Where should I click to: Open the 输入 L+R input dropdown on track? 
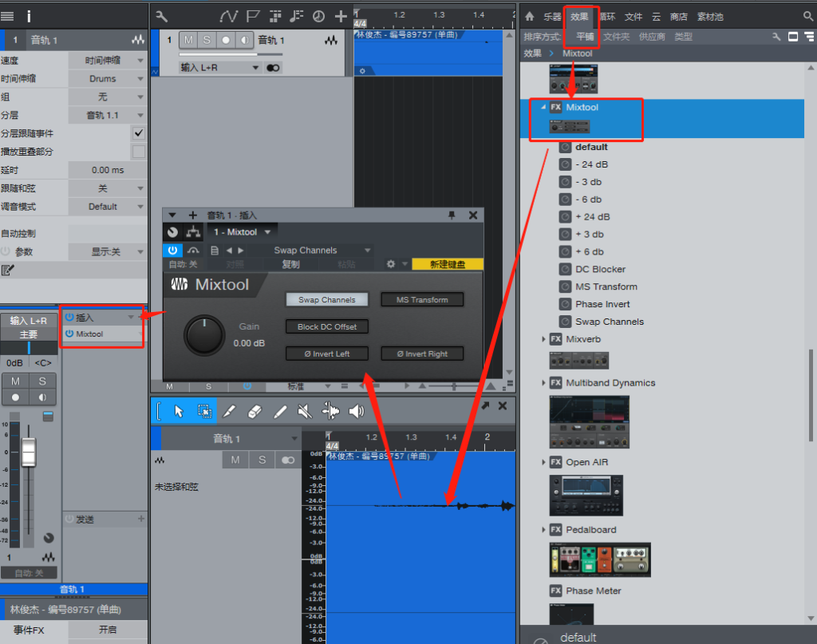tap(219, 68)
